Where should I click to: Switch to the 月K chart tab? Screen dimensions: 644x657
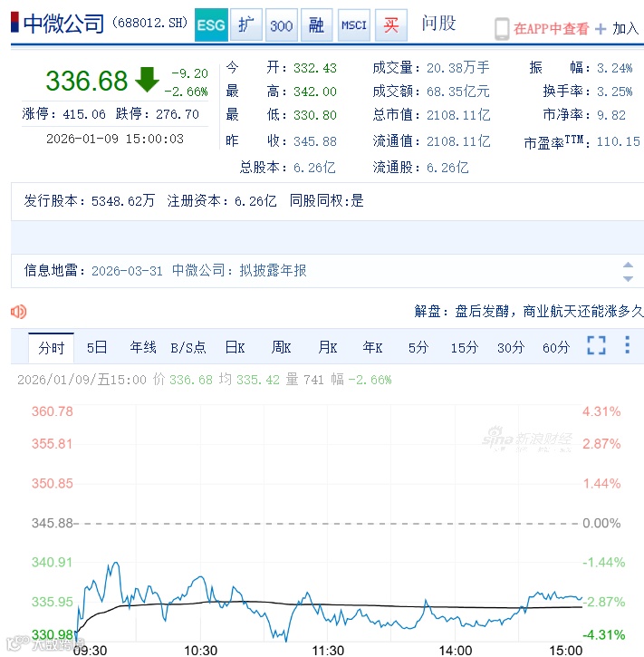click(x=328, y=347)
